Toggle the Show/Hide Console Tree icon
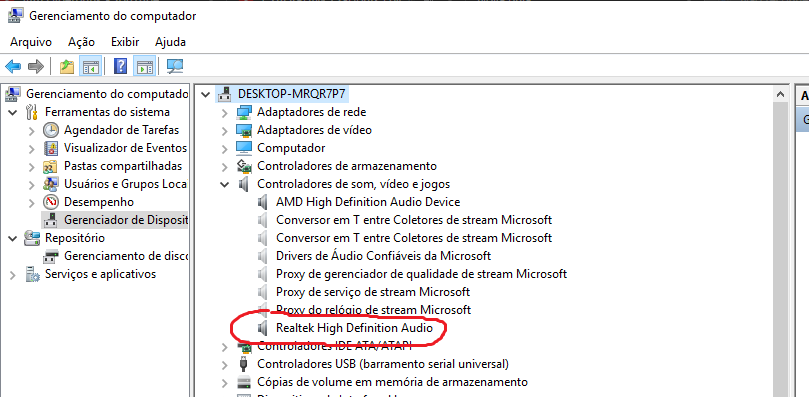Viewport: 809px width, 397px height. [x=90, y=66]
